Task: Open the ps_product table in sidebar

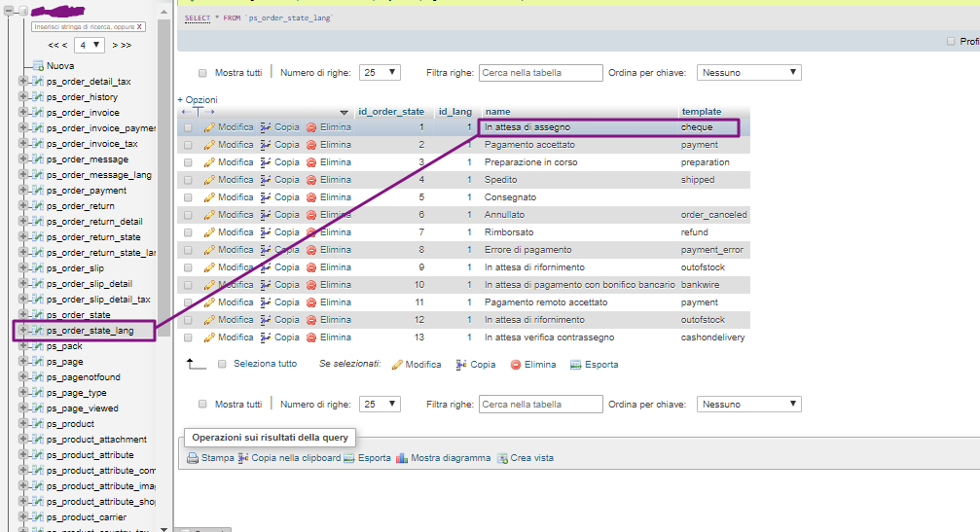Action: coord(70,424)
